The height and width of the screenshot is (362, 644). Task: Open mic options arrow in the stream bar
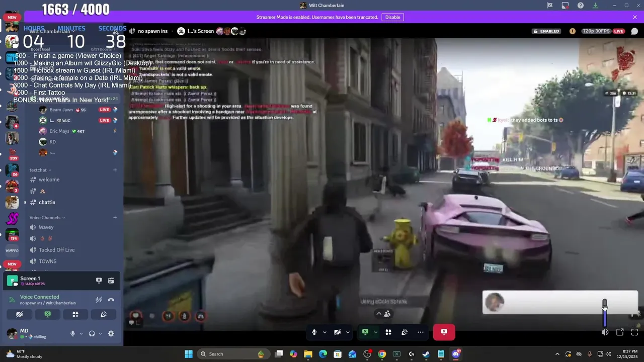(x=325, y=332)
